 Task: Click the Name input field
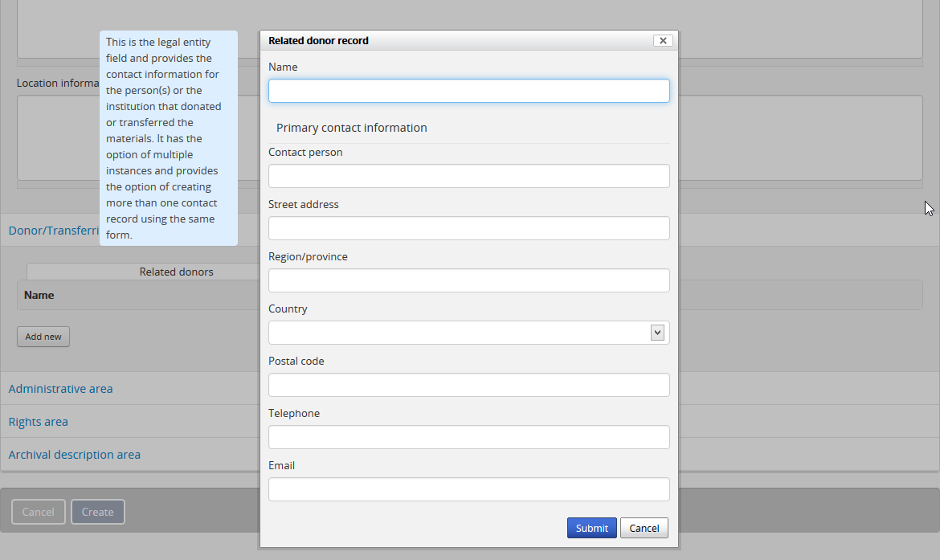click(468, 91)
